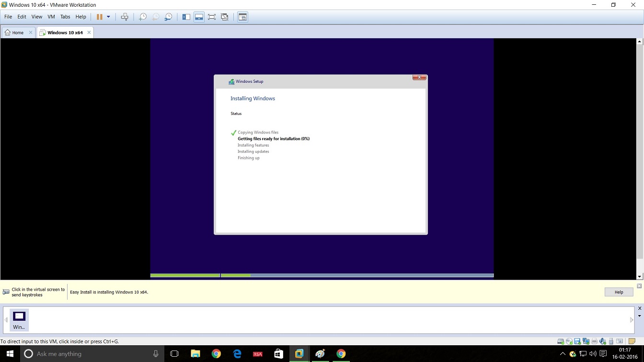Click the Help button in install bar
This screenshot has width=644, height=362.
(x=619, y=292)
